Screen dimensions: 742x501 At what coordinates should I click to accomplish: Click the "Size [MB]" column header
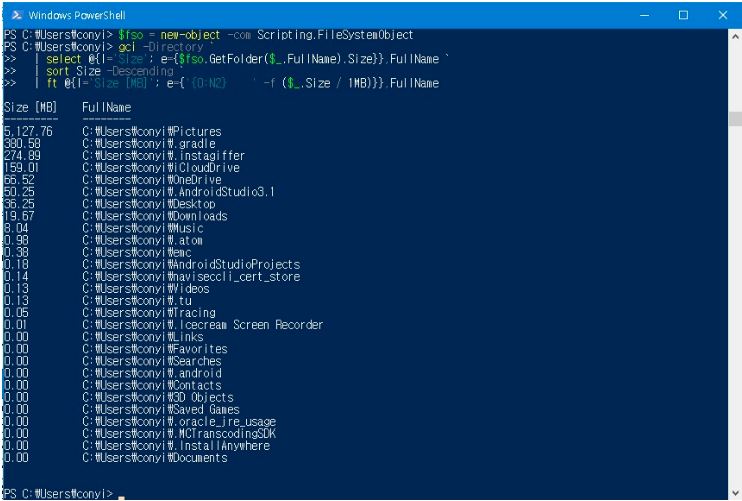pos(30,107)
